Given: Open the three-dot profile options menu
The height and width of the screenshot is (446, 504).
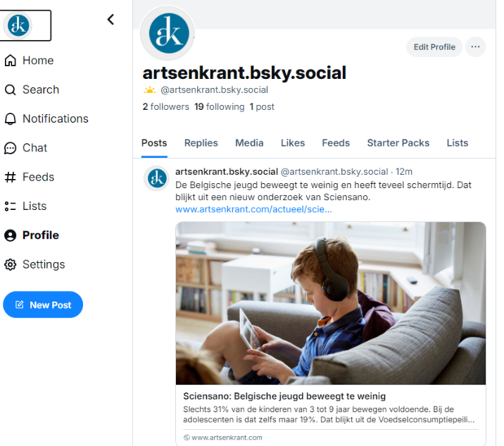Looking at the screenshot, I should pos(476,47).
